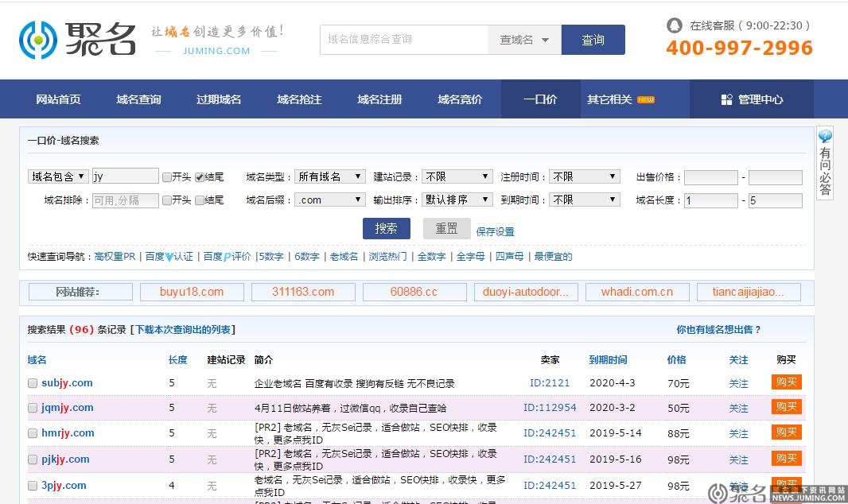Open the 3pjy.com domain link
The height and width of the screenshot is (504, 848).
64,486
